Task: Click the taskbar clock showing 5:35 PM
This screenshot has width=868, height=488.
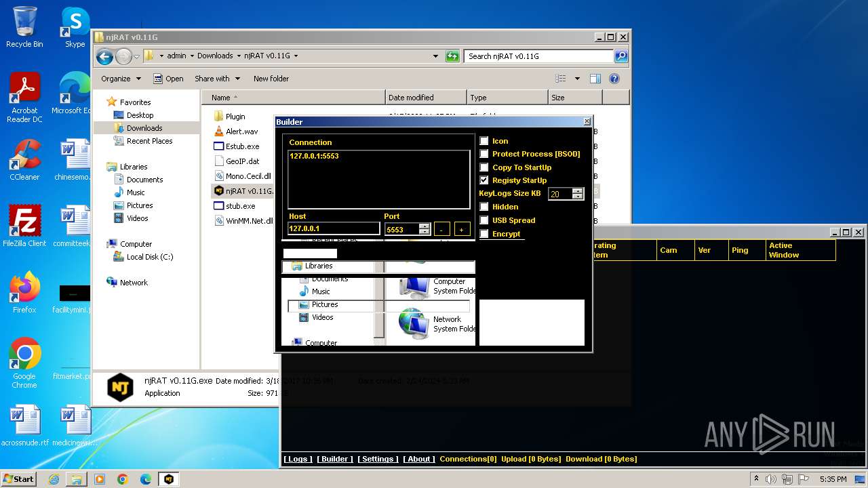Action: click(x=833, y=479)
